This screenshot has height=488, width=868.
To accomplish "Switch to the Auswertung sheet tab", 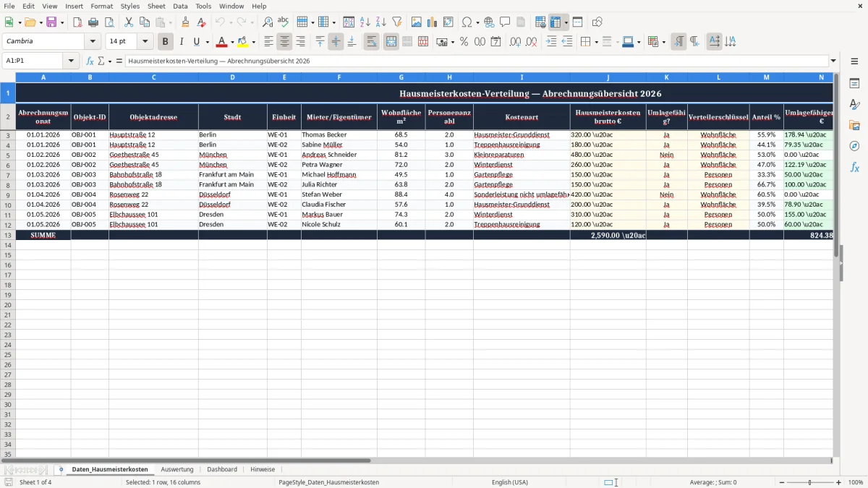I will [x=177, y=469].
